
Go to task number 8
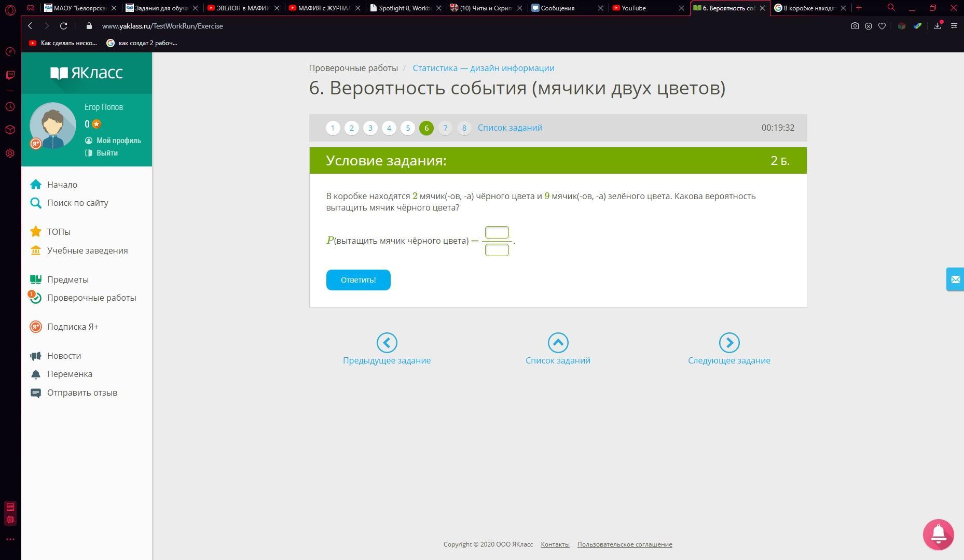click(x=464, y=128)
